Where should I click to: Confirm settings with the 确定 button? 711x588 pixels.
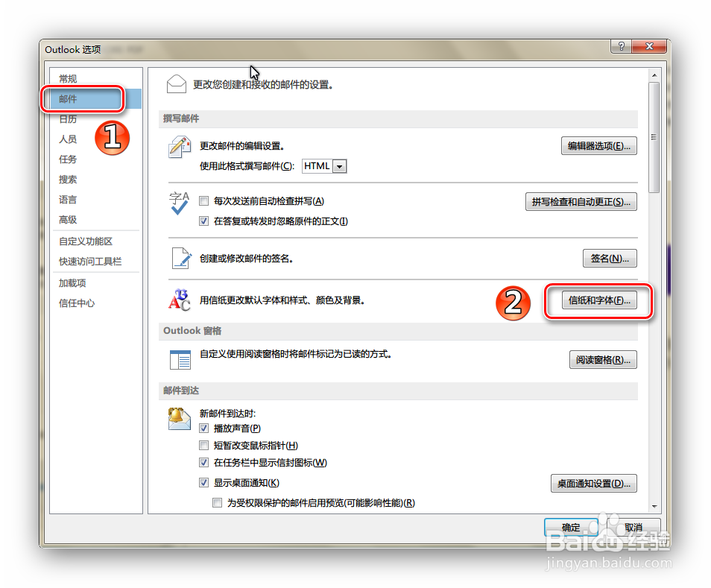tap(571, 528)
